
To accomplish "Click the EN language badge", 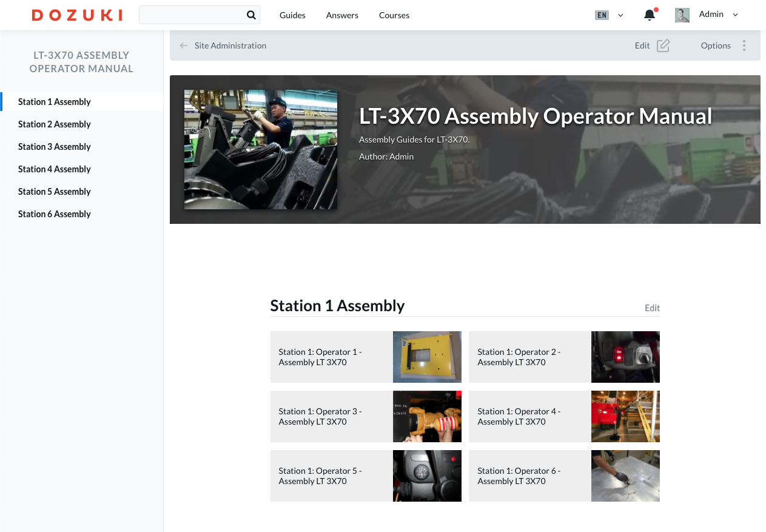I will click(x=602, y=15).
